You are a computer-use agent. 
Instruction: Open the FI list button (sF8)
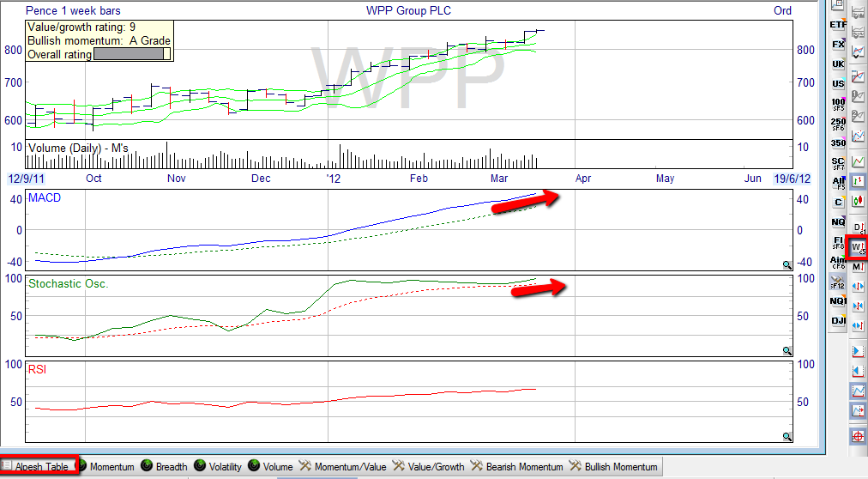pos(838,242)
